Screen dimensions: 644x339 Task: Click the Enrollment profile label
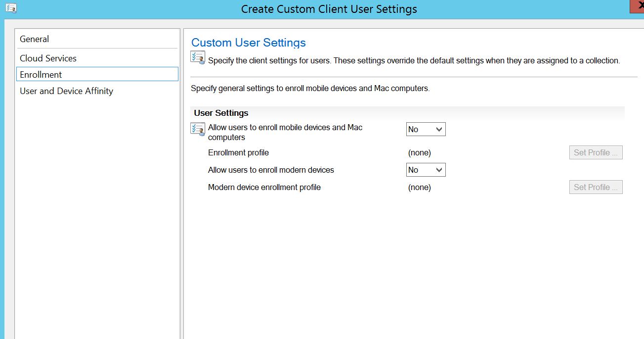coord(238,152)
